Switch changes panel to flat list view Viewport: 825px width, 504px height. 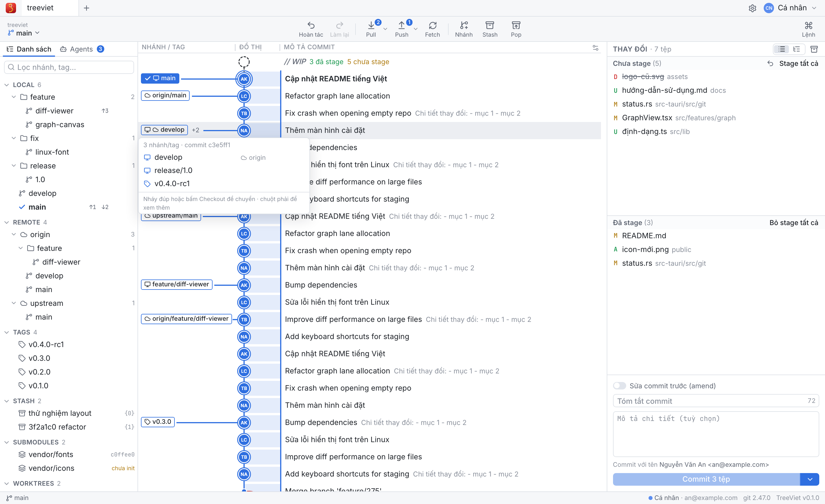click(x=781, y=49)
